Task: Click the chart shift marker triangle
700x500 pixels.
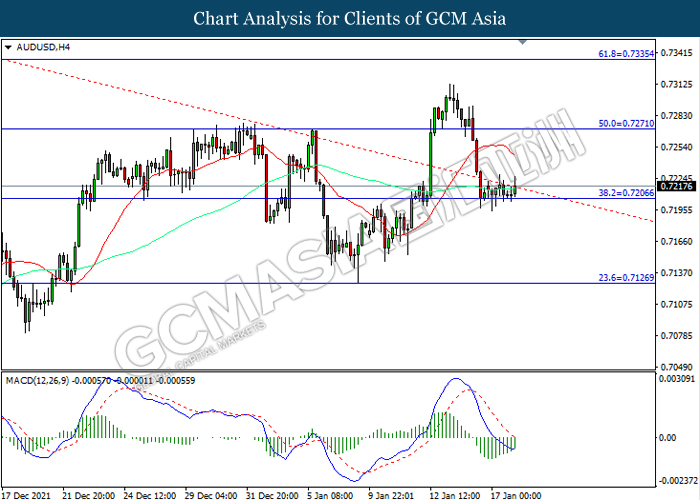Action: point(522,42)
